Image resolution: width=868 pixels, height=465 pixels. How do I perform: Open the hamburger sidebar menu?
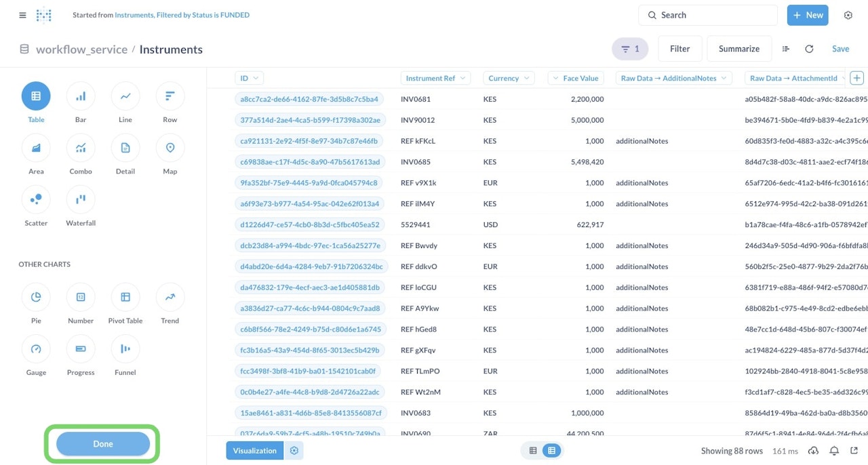22,15
